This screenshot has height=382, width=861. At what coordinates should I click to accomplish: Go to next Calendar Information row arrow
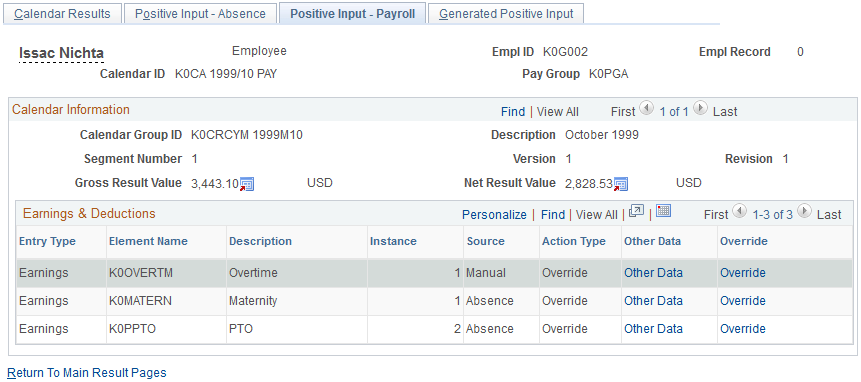pos(700,109)
